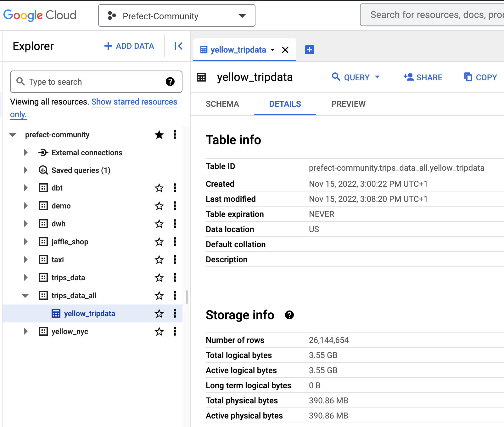Open the Prefect-Community project selector
504x427 pixels.
[177, 16]
